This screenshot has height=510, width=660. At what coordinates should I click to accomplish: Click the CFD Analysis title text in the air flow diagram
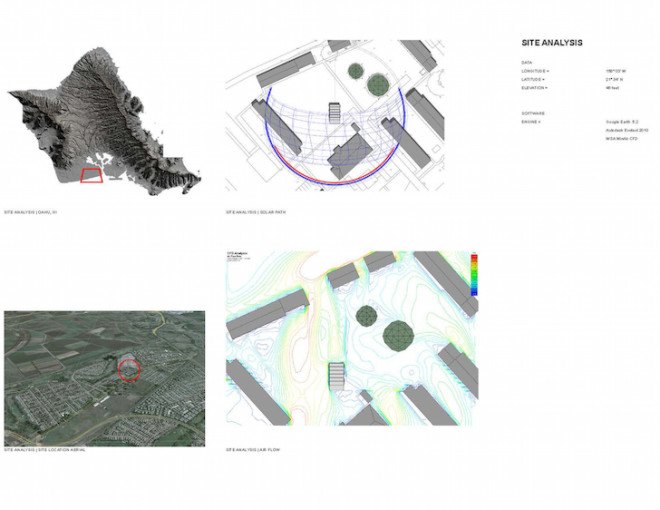237,254
